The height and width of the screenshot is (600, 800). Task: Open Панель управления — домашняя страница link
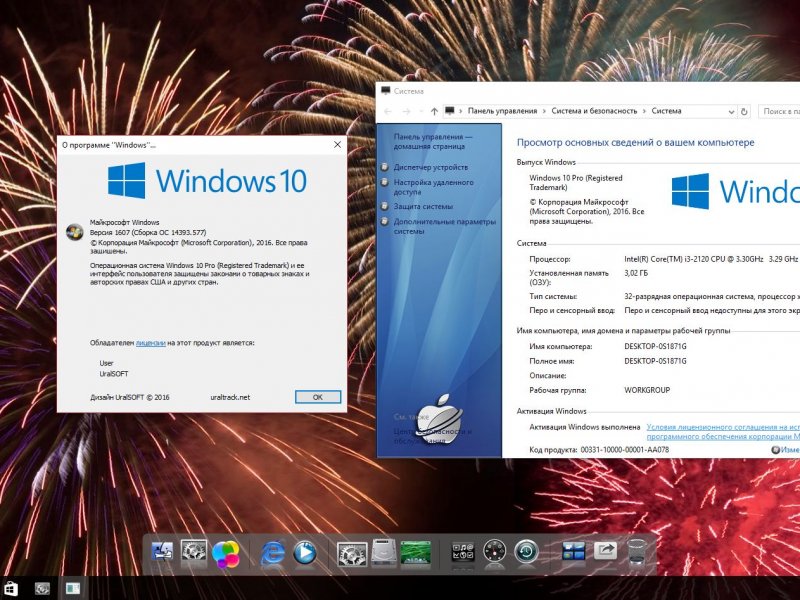pyautogui.click(x=433, y=141)
